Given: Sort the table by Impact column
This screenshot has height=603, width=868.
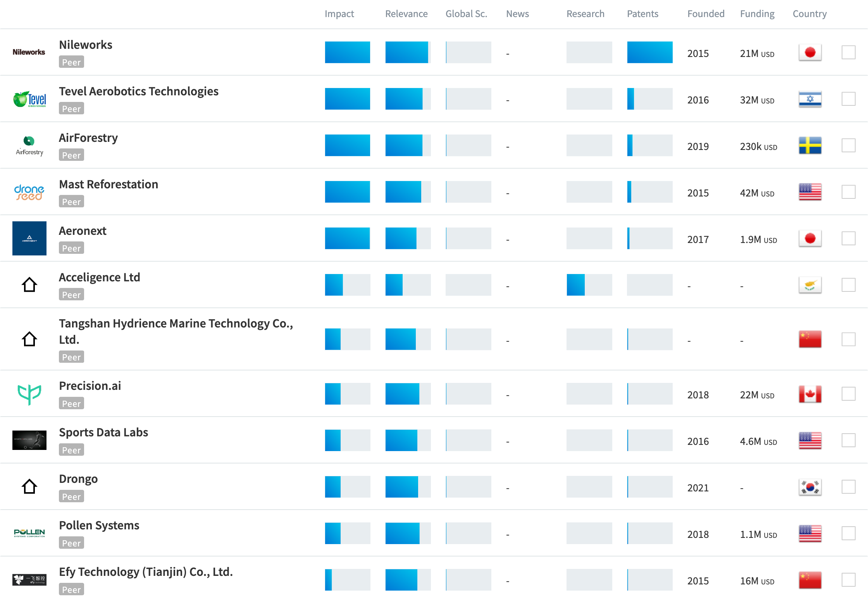Looking at the screenshot, I should [x=339, y=14].
